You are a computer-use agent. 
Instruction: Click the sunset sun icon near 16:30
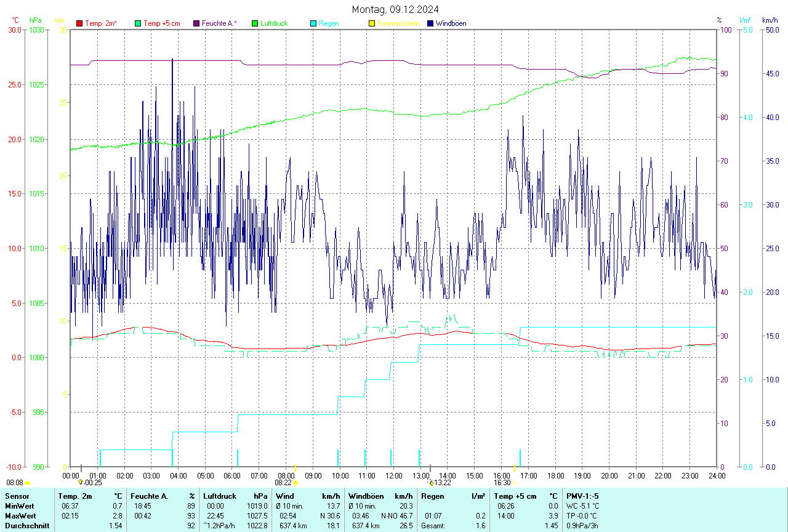point(515,483)
